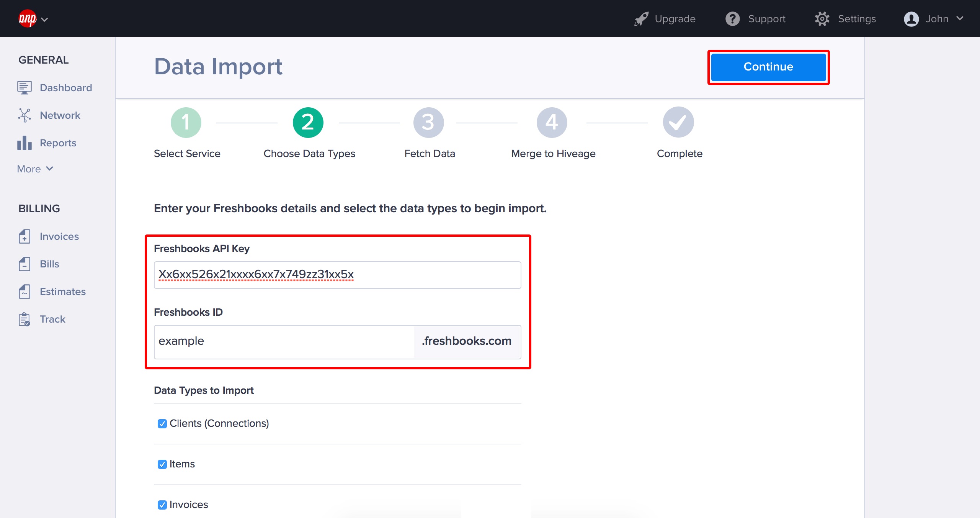
Task: Click the Dashboard monitor icon
Action: pyautogui.click(x=24, y=88)
